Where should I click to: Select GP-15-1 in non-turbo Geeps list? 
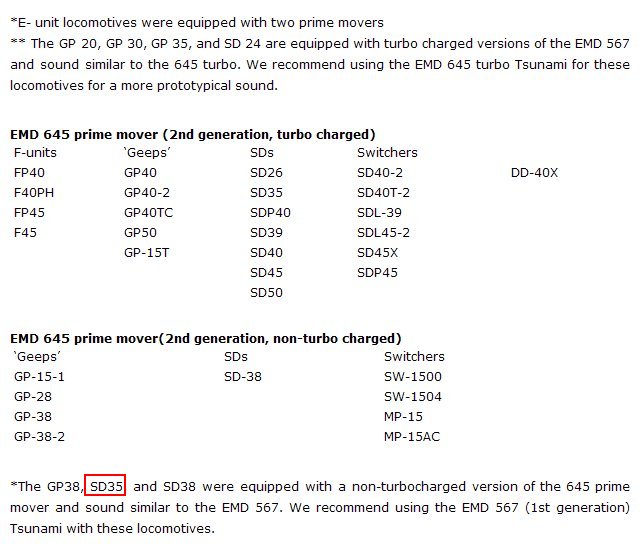pos(39,377)
